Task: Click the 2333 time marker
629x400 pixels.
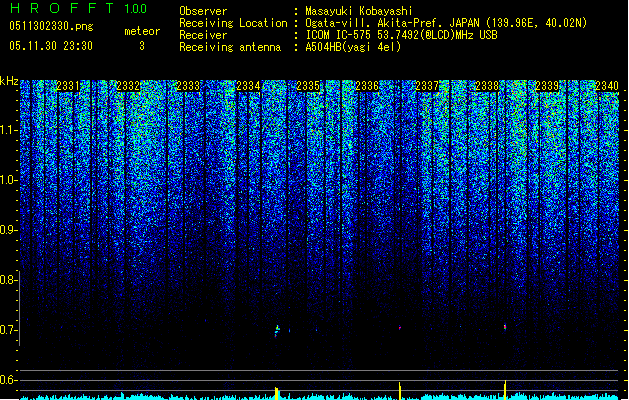Action: 188,86
